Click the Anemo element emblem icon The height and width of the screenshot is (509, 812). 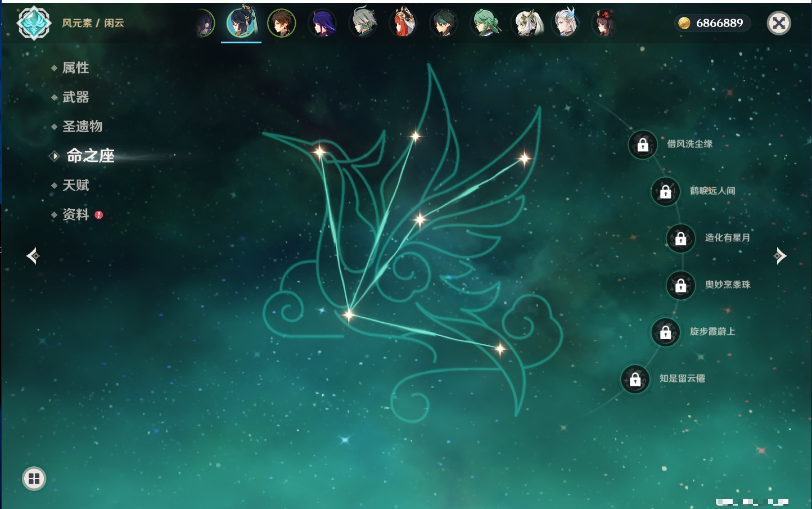34,23
